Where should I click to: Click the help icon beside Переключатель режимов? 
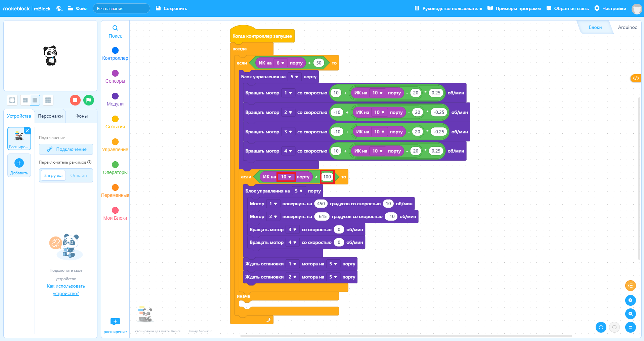pos(89,162)
